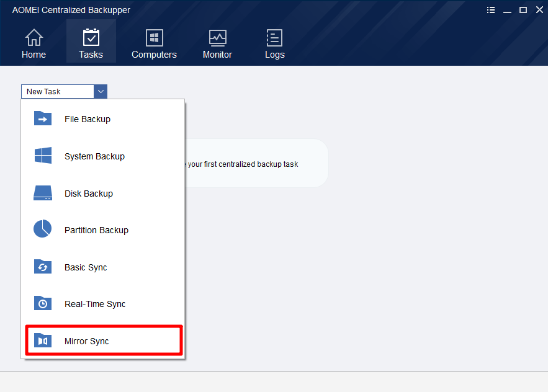
Task: Click the Disk Backup drive icon
Action: pyautogui.click(x=43, y=193)
